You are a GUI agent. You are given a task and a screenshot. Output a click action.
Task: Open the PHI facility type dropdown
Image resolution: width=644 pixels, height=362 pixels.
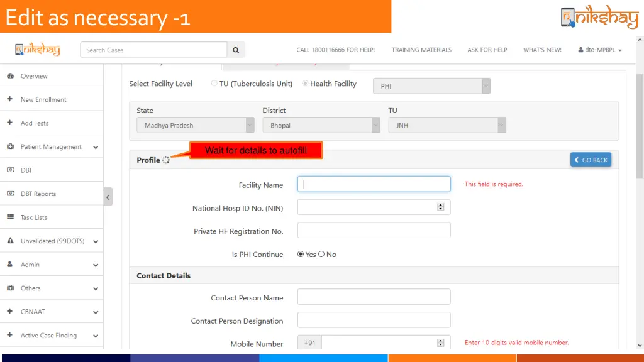pos(431,86)
